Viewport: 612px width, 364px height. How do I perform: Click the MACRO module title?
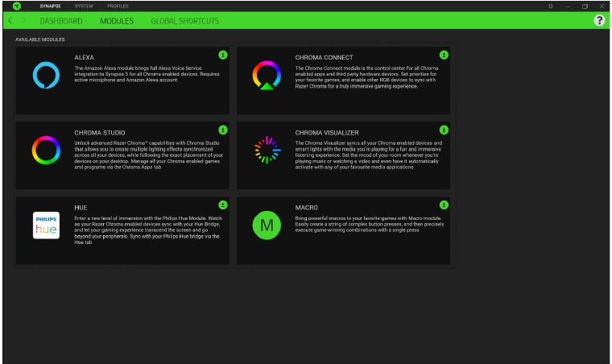(x=306, y=208)
